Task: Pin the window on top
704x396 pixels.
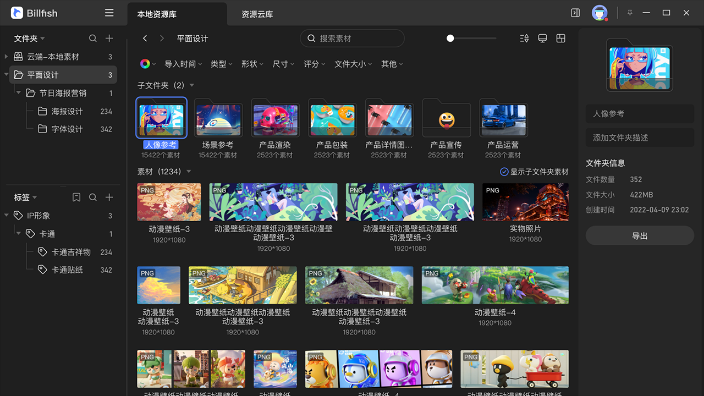Action: [629, 13]
